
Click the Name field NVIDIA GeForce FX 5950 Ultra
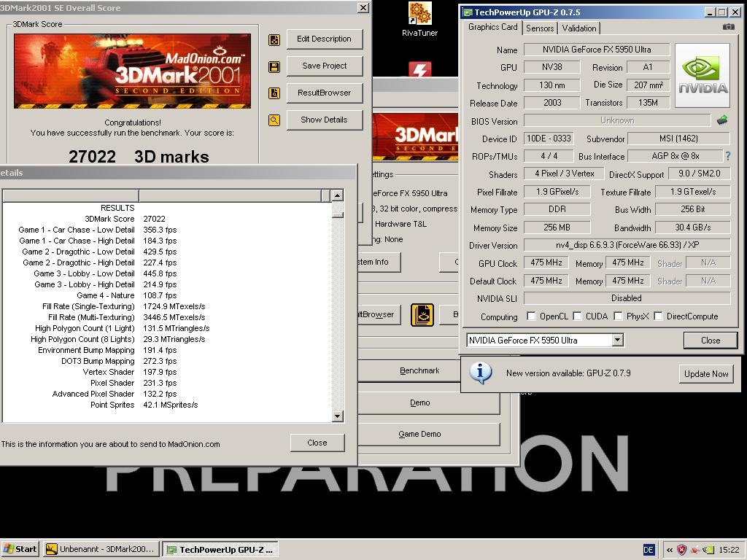click(597, 50)
